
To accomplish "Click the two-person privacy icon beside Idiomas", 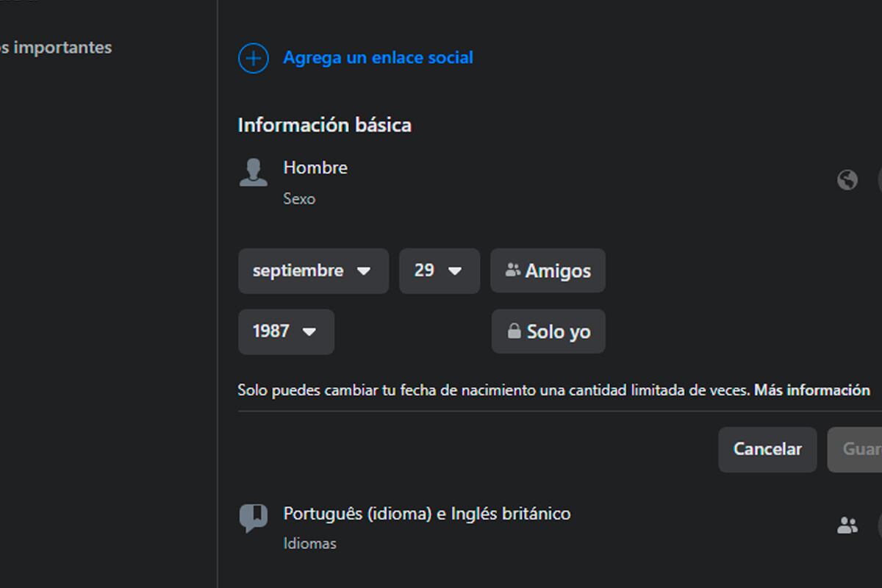I will tap(849, 523).
